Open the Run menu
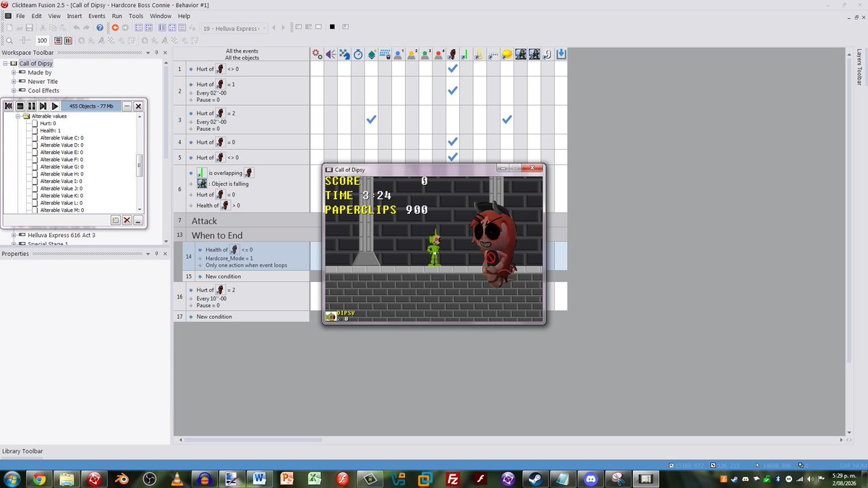This screenshot has width=868, height=488. 117,16
